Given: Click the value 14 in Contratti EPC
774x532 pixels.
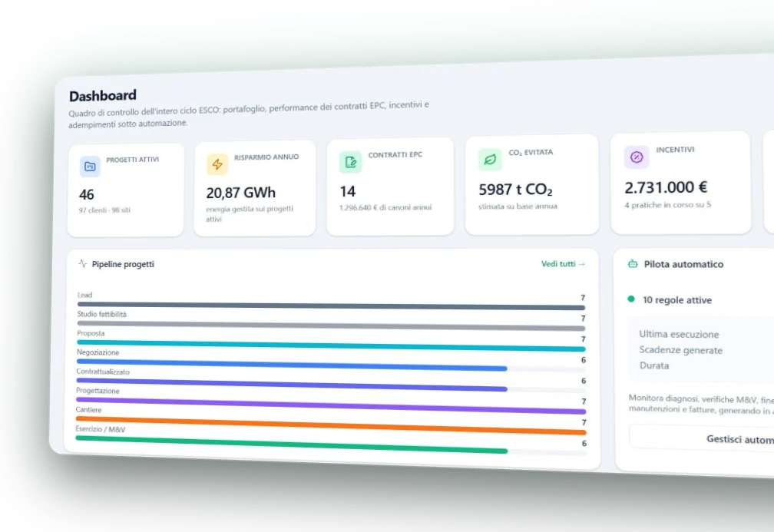Looking at the screenshot, I should coord(348,191).
